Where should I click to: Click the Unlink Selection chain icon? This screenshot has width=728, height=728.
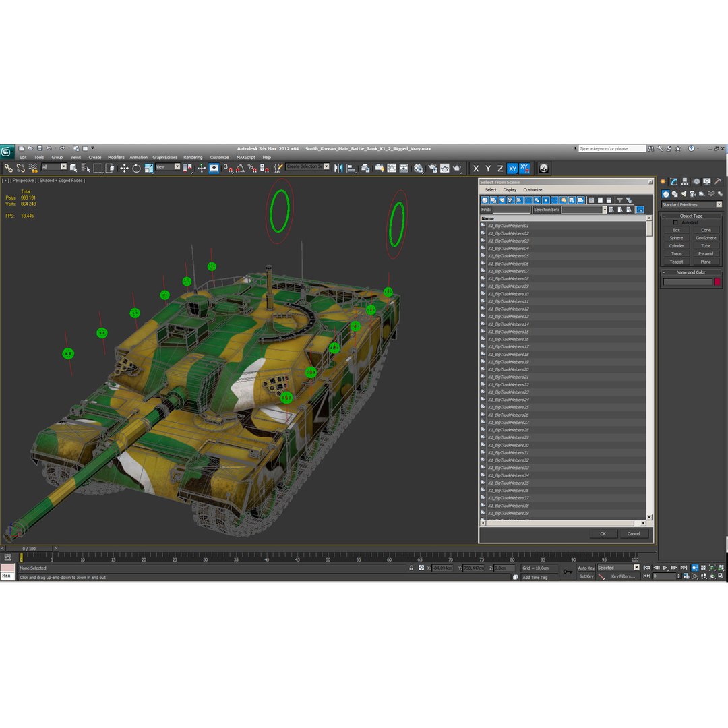click(20, 168)
